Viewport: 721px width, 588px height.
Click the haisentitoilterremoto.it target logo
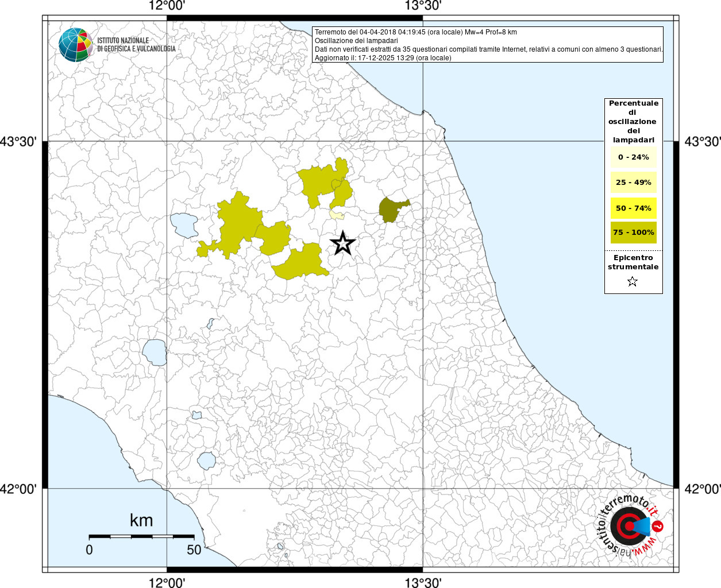click(x=630, y=527)
